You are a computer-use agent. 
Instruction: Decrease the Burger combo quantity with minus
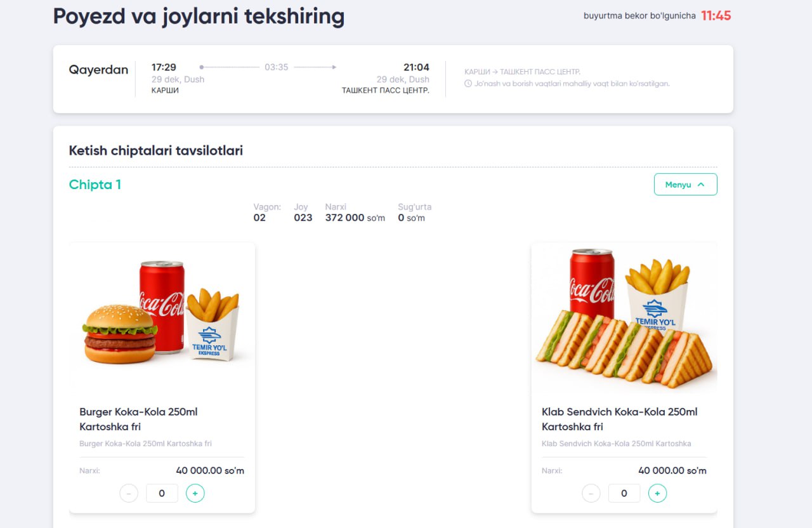click(x=129, y=493)
